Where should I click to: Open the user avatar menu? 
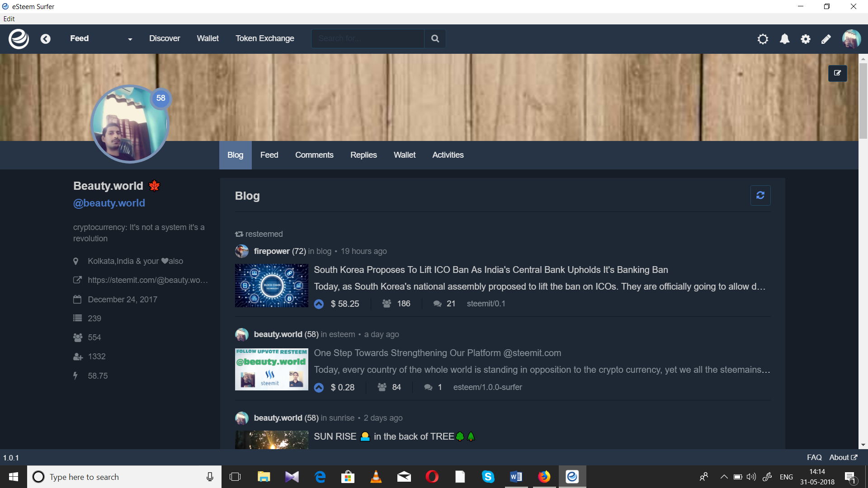[851, 39]
